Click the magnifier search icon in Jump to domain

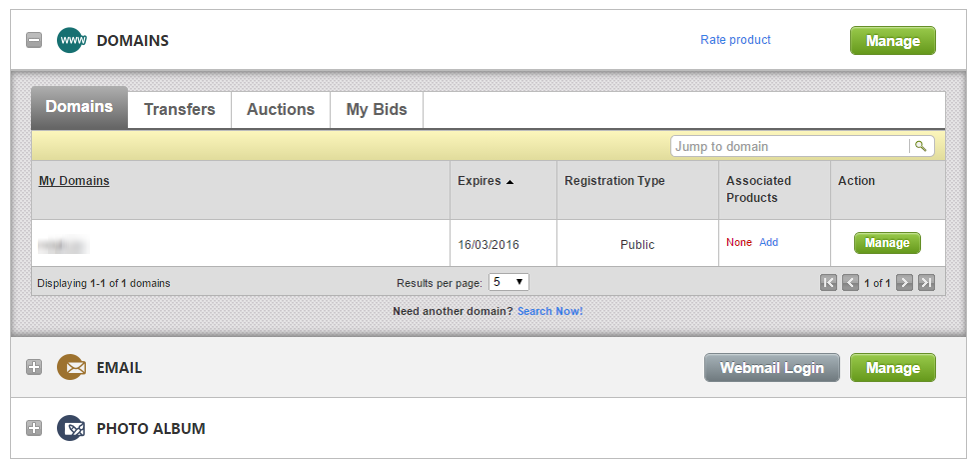tap(921, 147)
